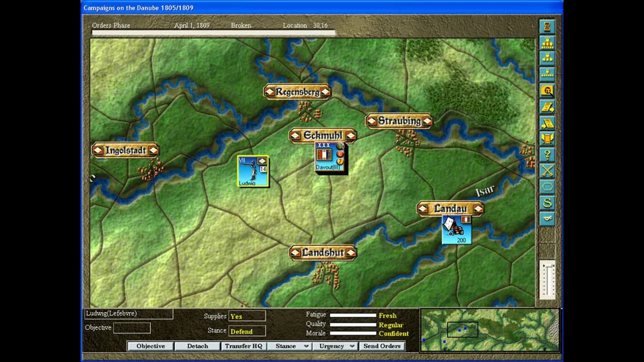Viewport: 644px width, 362px height.
Task: Click right arrow on Eckmuhl label
Action: 350,136
